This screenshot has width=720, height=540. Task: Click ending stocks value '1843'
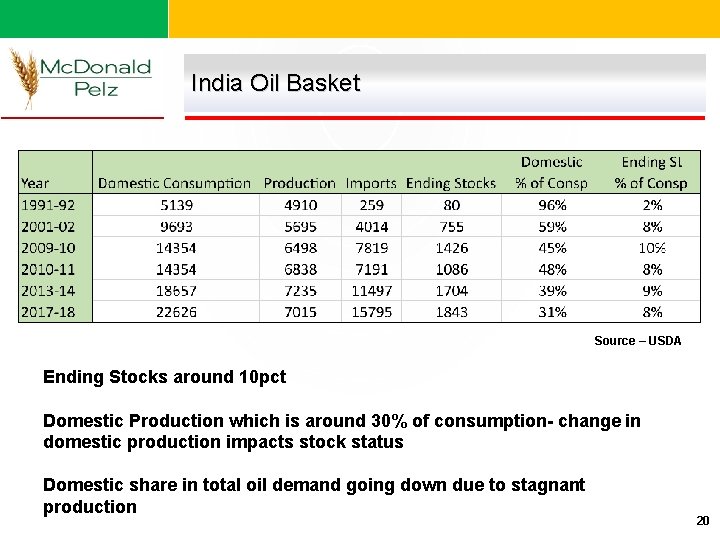(x=452, y=312)
